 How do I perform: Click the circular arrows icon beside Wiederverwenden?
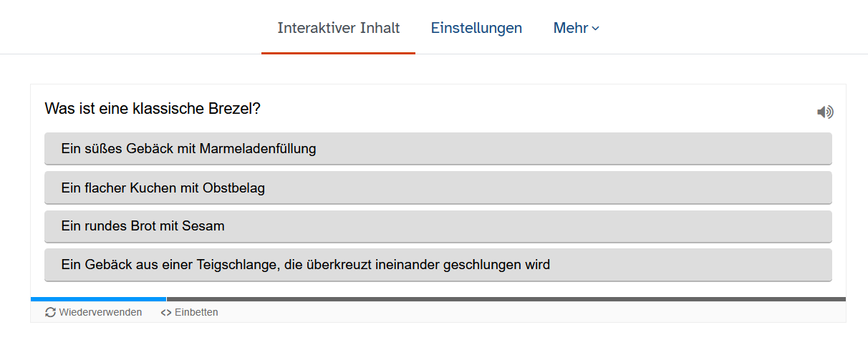click(x=50, y=313)
